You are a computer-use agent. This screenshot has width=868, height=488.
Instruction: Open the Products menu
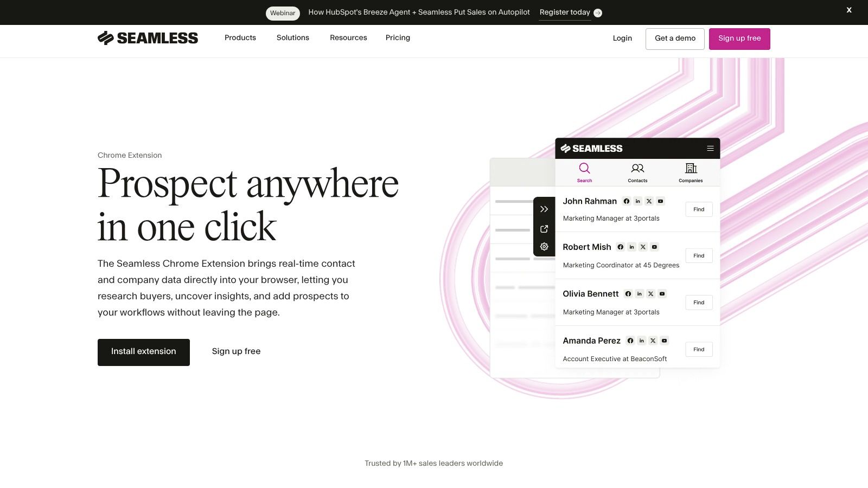coord(240,38)
